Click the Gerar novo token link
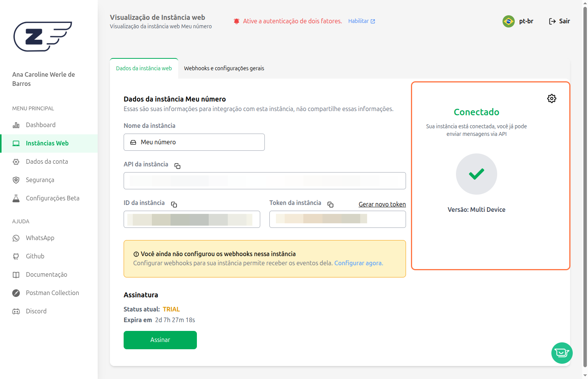 (x=382, y=205)
